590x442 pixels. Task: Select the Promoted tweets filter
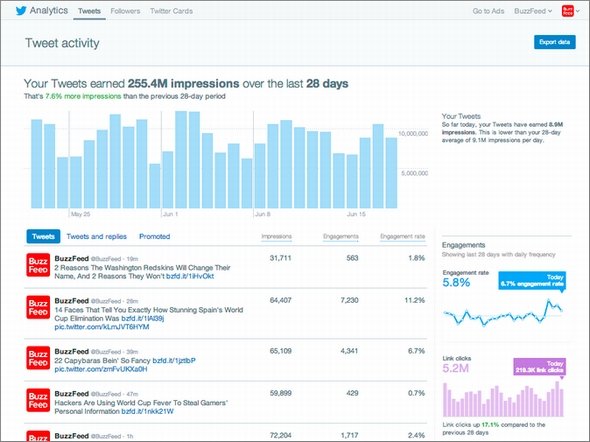(155, 237)
